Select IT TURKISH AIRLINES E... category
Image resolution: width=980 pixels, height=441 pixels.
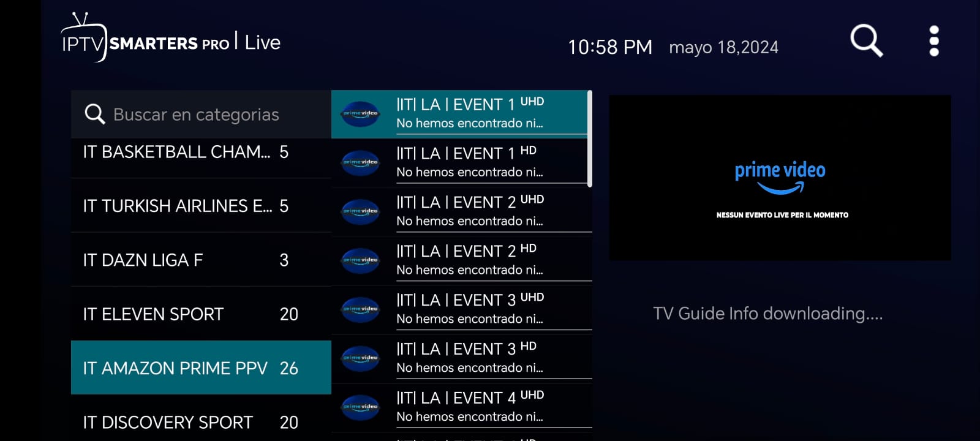point(201,206)
